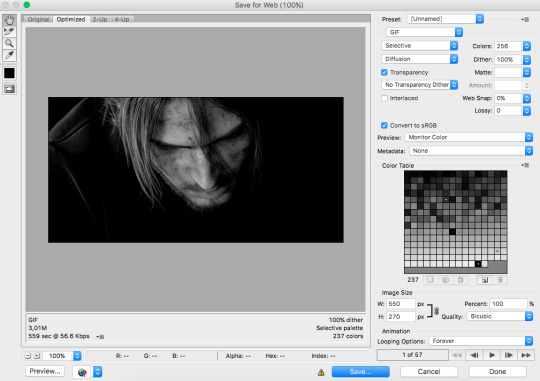Screen dimensions: 540x381
Task: Open the Web Snap dropdown
Action: [x=527, y=98]
